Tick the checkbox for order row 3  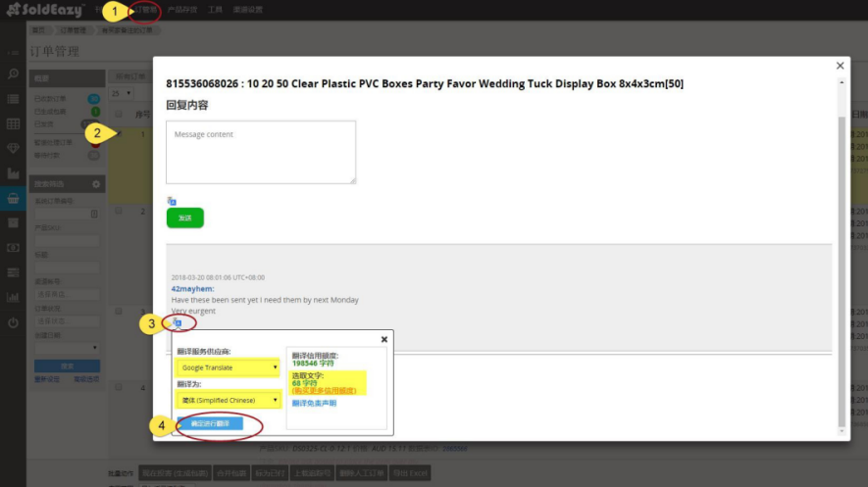[119, 312]
